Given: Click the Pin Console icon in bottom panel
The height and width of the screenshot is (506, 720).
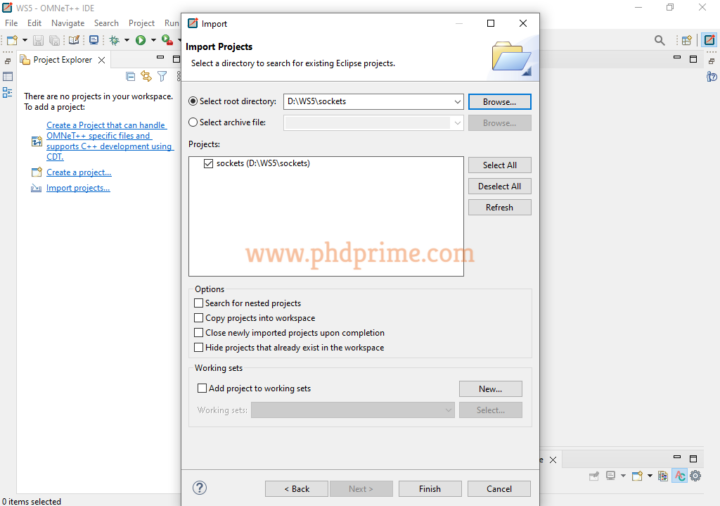Looking at the screenshot, I should (x=594, y=476).
